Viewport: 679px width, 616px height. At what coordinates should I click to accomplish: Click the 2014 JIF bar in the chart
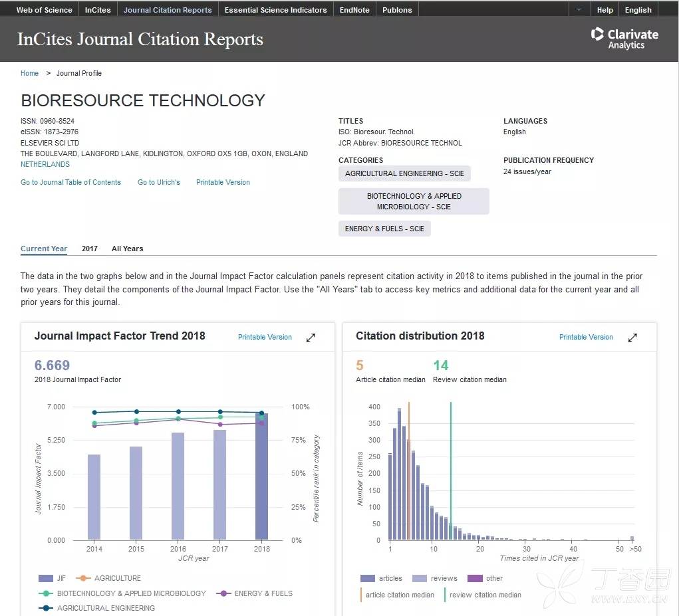pos(94,498)
